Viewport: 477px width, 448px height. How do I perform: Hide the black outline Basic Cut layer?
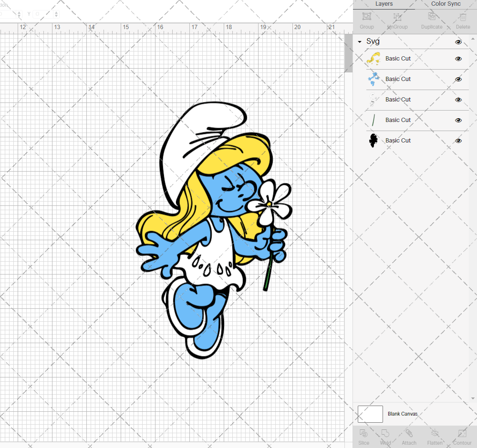[x=458, y=141]
